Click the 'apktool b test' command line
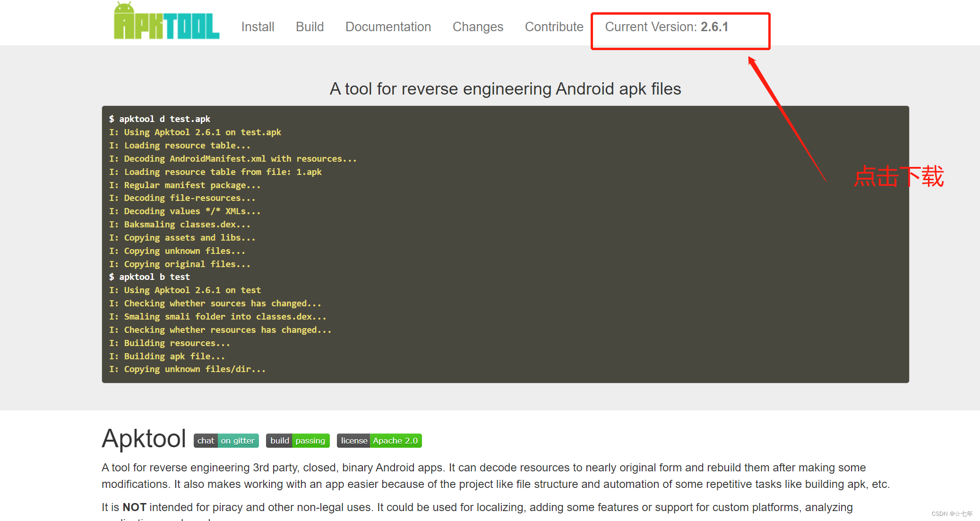 point(149,277)
